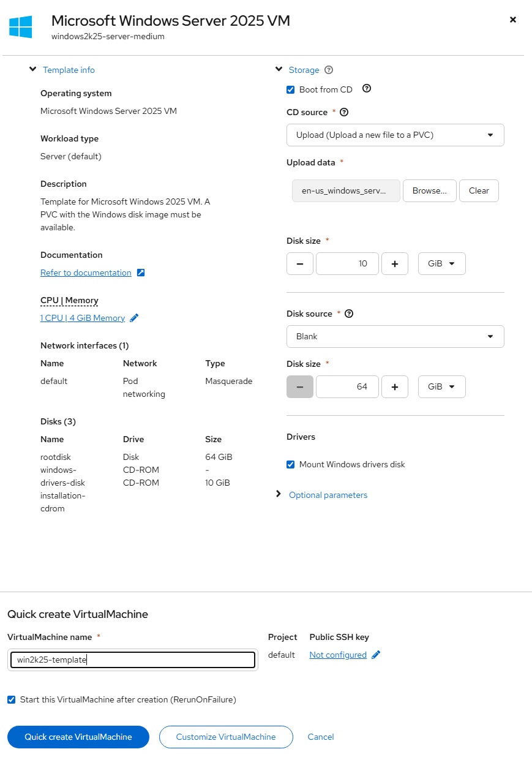Click Template info heading text

pyautogui.click(x=69, y=70)
